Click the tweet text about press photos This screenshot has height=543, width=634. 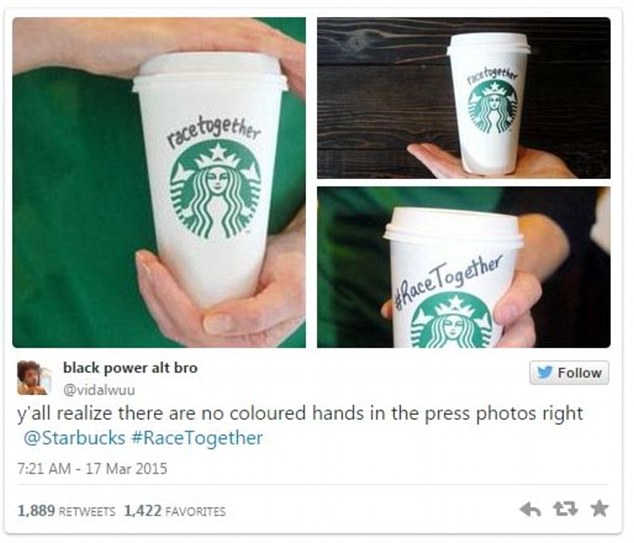300,413
